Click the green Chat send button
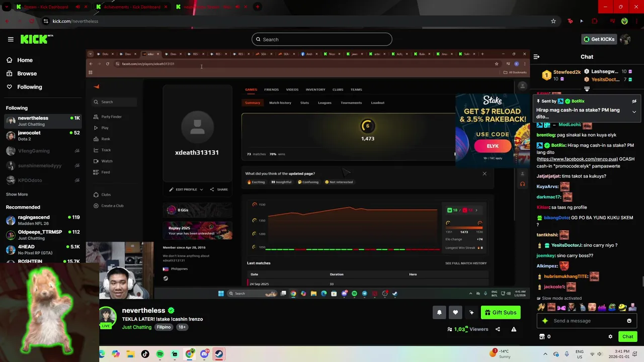644x362 pixels. coord(628,336)
